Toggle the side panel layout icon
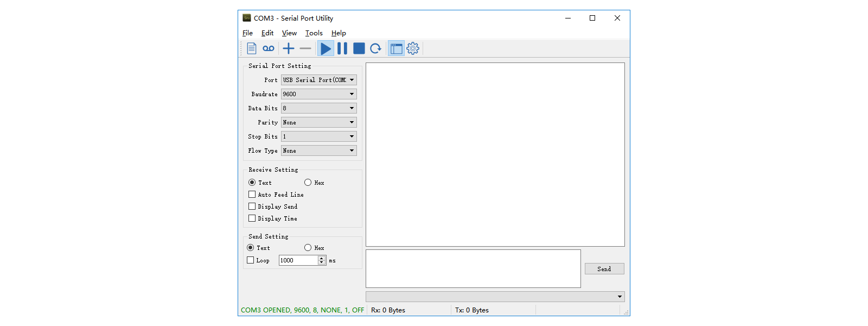The image size is (868, 326). [x=397, y=48]
